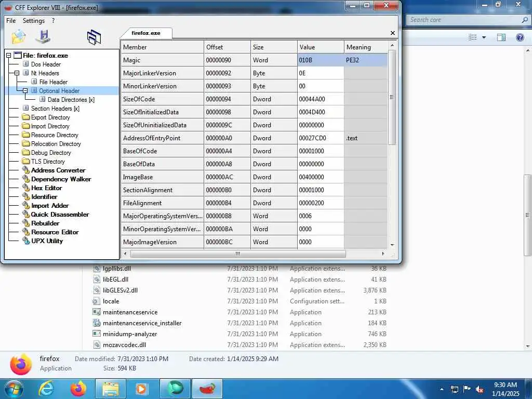Click the Resource Directory folder icon

[26, 135]
